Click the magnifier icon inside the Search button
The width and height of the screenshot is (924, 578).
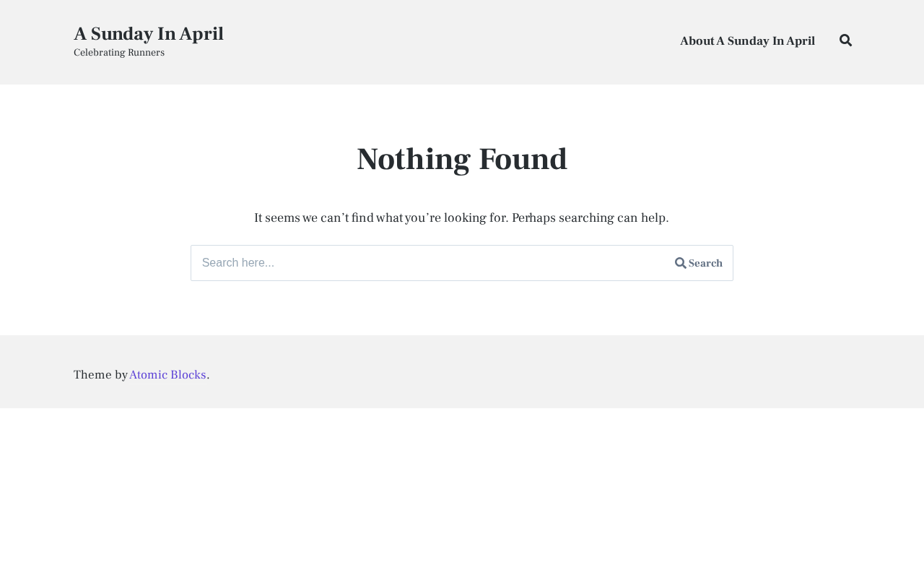[x=680, y=263]
